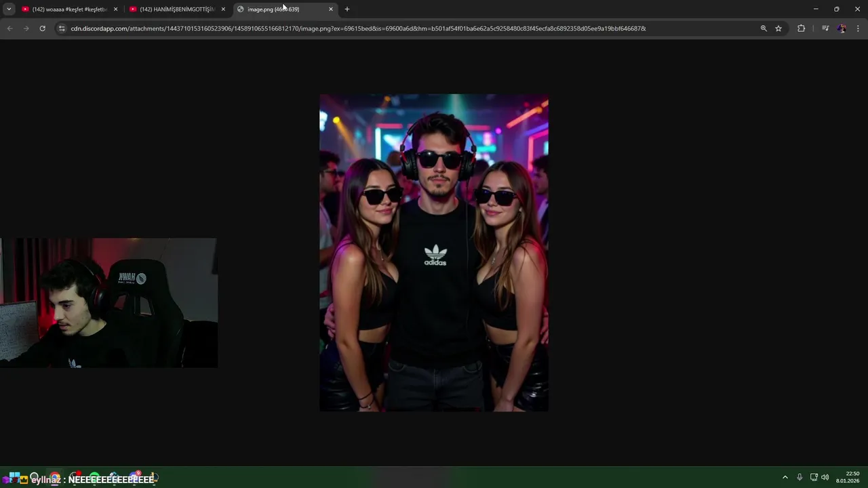Viewport: 868px width, 488px height.
Task: Click chat overlay text "eyllnaz : NEEEEE"
Action: click(93, 480)
